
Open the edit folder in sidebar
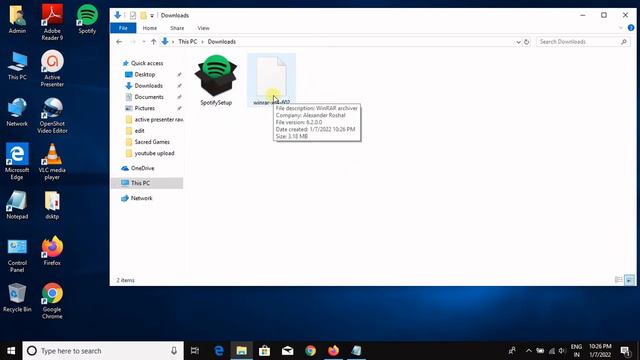pyautogui.click(x=139, y=131)
